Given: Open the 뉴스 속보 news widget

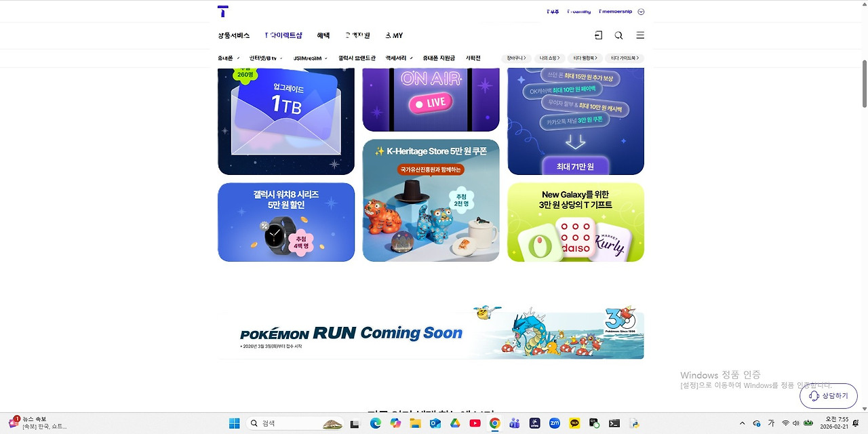Looking at the screenshot, I should click(37, 423).
